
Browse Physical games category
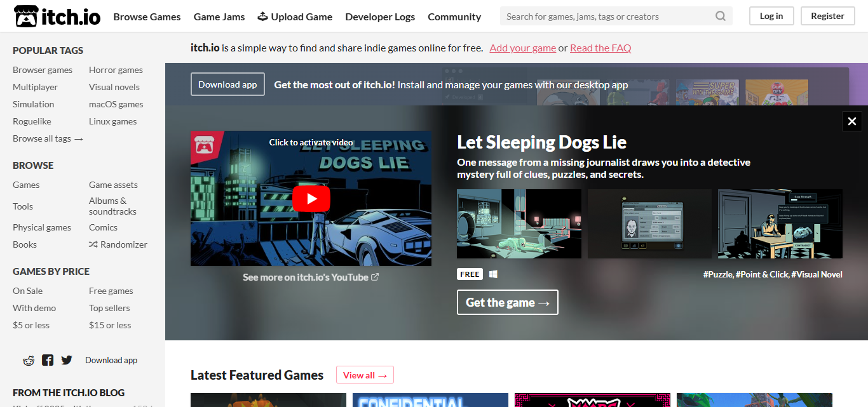click(x=42, y=227)
